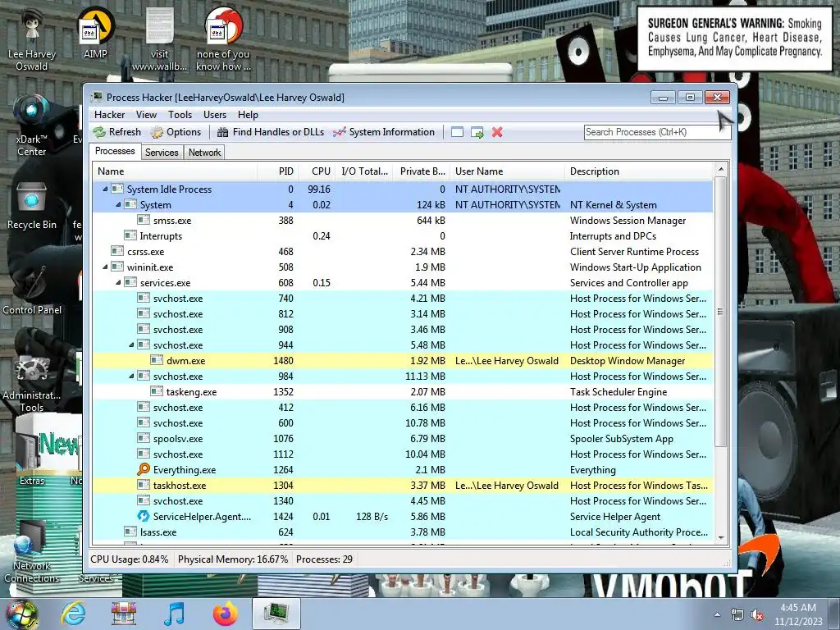Screen dimensions: 840x630
Task: Select the spoolsv.exe process row
Action: pyautogui.click(x=403, y=438)
